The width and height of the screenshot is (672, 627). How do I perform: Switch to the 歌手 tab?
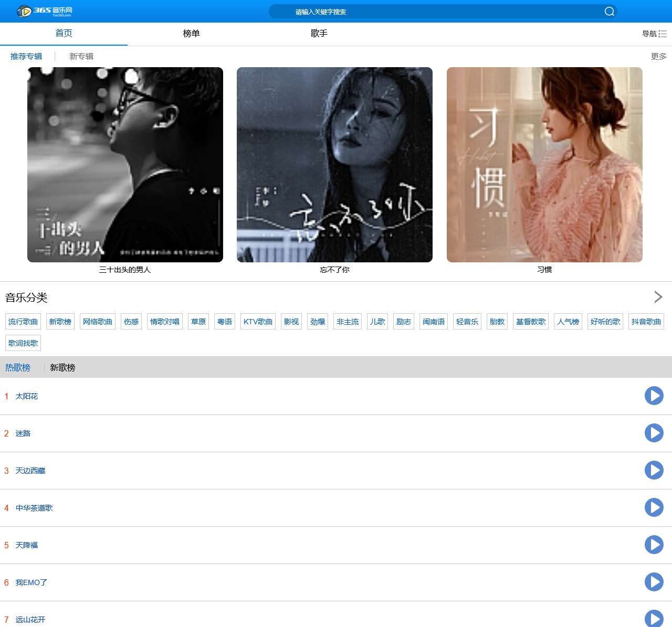[x=319, y=34]
